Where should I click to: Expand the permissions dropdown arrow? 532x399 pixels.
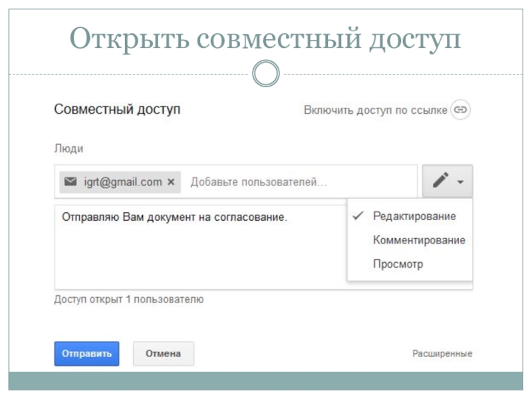pos(460,182)
